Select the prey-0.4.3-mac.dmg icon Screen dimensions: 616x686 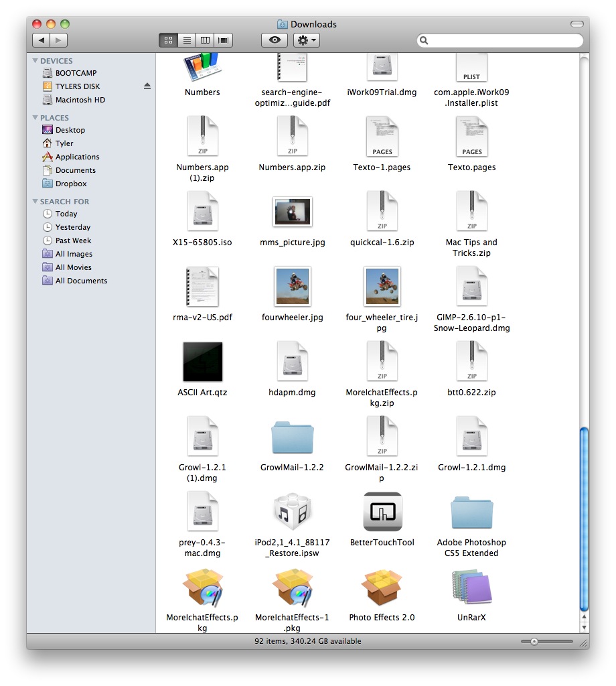(x=202, y=511)
